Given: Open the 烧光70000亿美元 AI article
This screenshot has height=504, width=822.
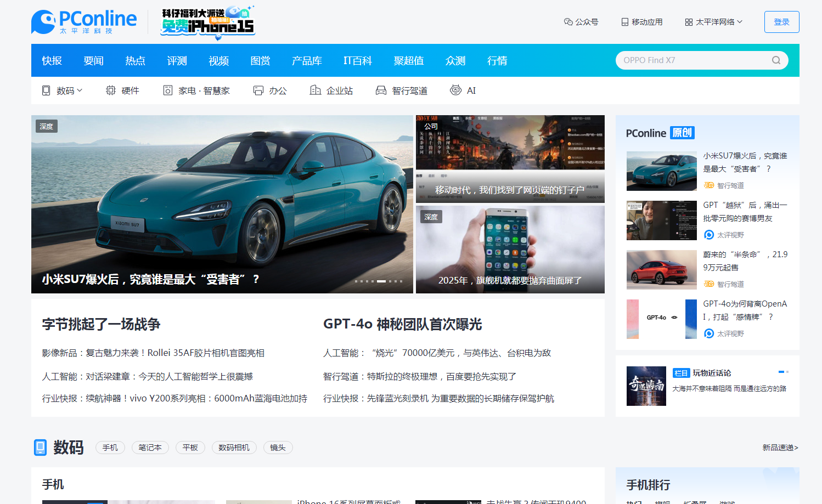Looking at the screenshot, I should click(x=437, y=353).
